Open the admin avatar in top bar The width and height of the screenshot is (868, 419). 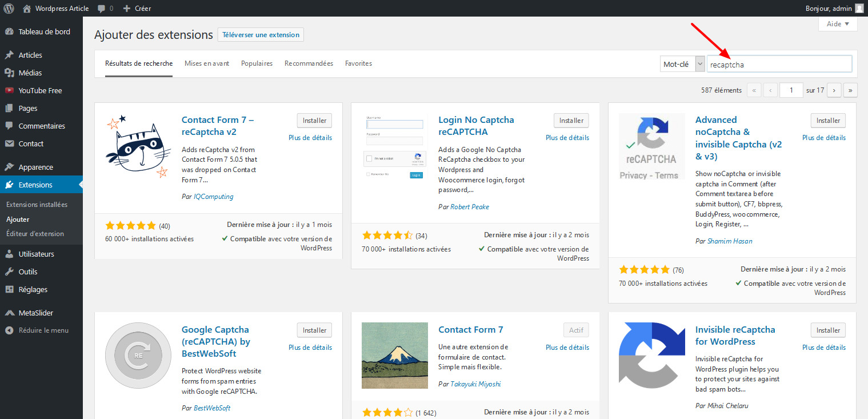point(859,9)
